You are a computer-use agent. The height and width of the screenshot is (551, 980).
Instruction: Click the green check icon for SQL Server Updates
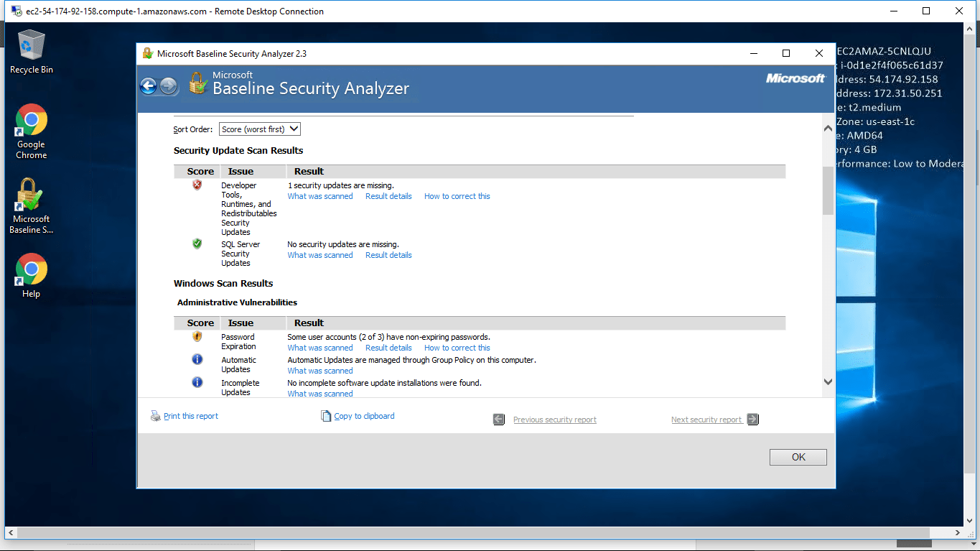click(197, 244)
